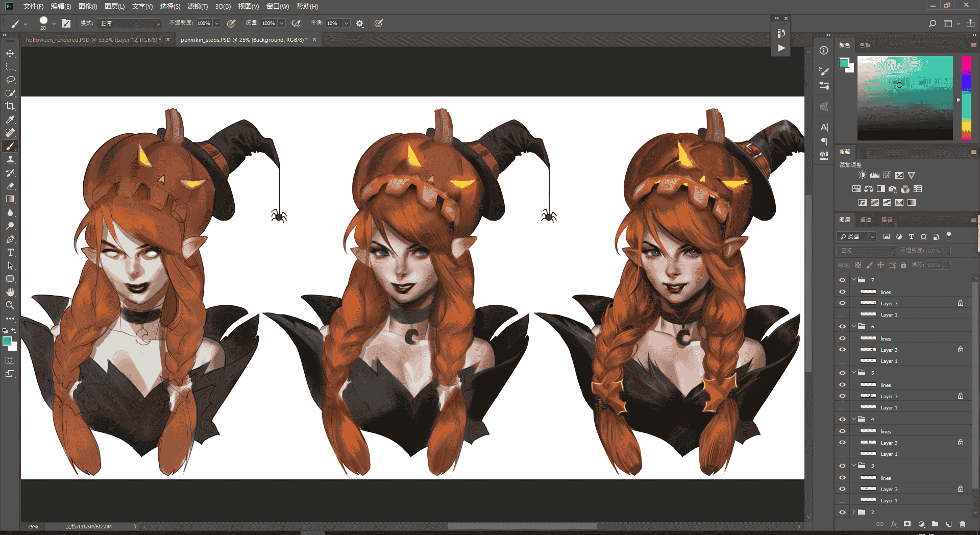Open the opacity percentage dropdown arrow
Screen dimensions: 980x535
click(217, 23)
